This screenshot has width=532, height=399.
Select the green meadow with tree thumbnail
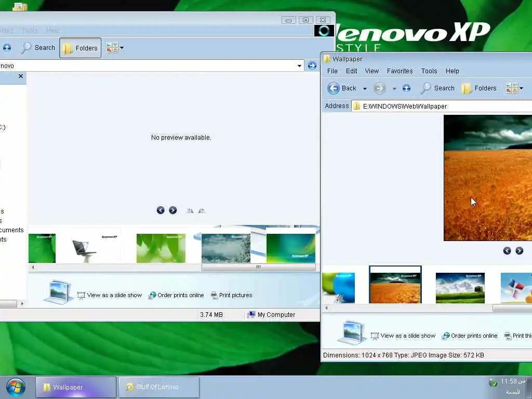460,288
